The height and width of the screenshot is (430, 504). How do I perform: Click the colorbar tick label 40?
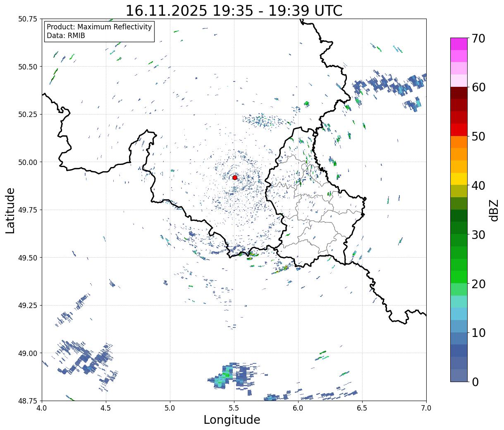tap(478, 186)
